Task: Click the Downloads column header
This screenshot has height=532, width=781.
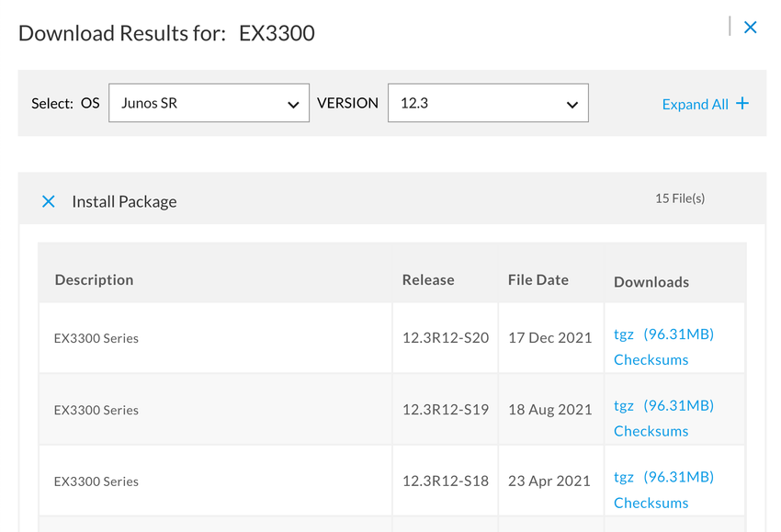Action: tap(651, 282)
